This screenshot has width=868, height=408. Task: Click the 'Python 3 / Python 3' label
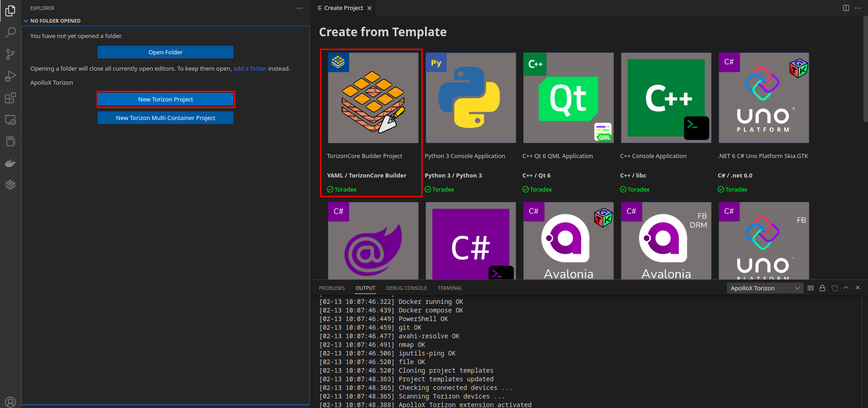click(x=453, y=175)
